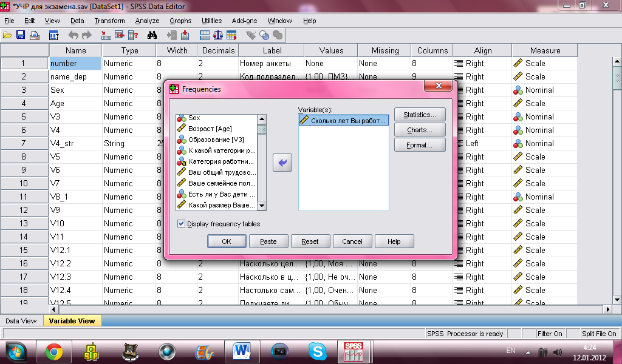622x364 pixels.
Task: Open the File menu
Action: (9, 21)
